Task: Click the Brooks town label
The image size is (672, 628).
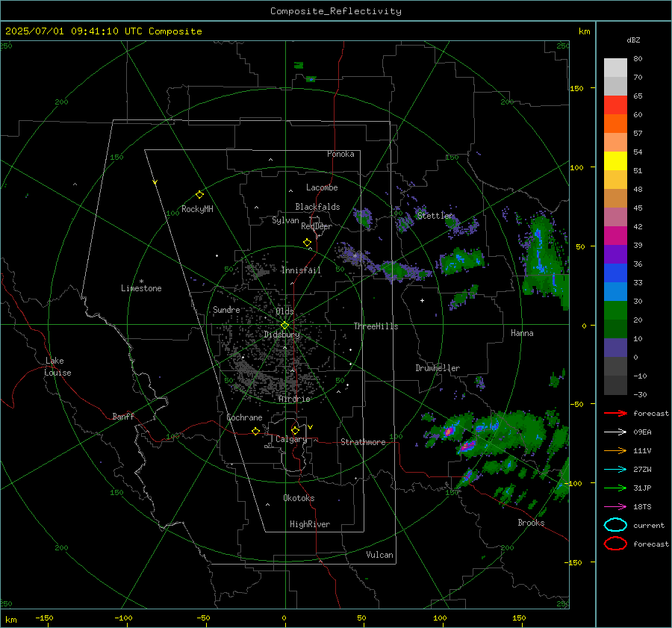Action: pos(531,523)
